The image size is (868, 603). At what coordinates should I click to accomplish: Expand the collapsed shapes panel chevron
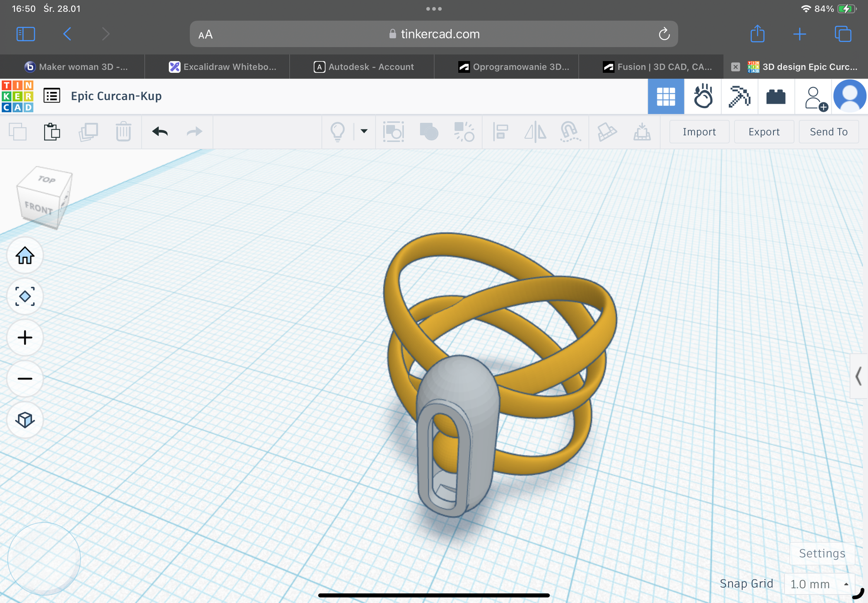(x=858, y=376)
